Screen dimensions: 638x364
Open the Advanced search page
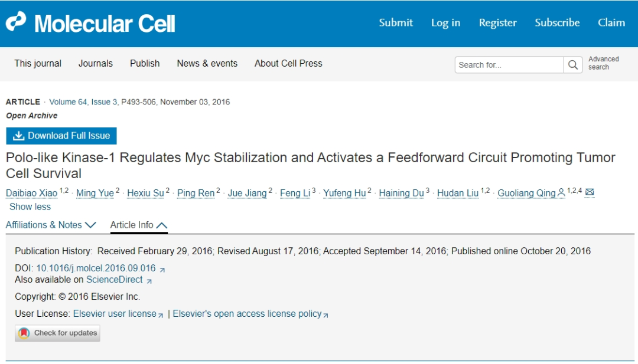tap(603, 63)
